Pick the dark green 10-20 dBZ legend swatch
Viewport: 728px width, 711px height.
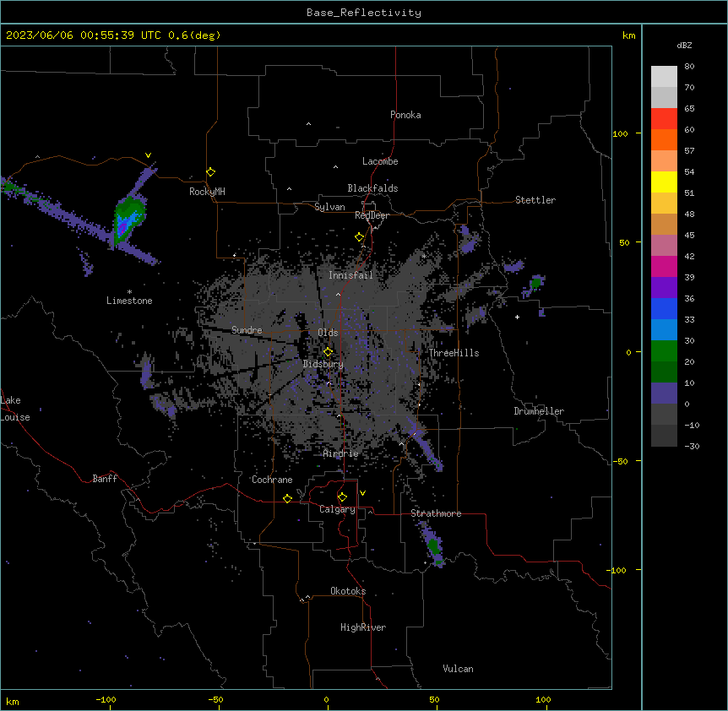(x=664, y=372)
